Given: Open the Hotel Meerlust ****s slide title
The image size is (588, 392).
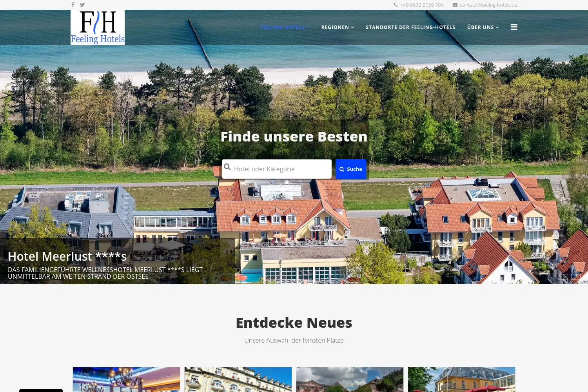Looking at the screenshot, I should point(67,256).
